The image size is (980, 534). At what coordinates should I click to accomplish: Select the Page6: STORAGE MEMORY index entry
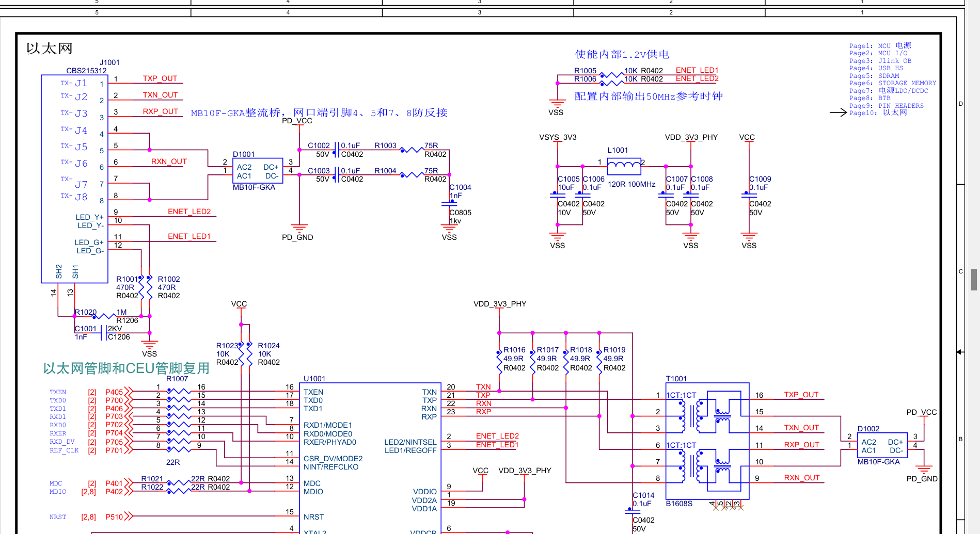pos(893,83)
